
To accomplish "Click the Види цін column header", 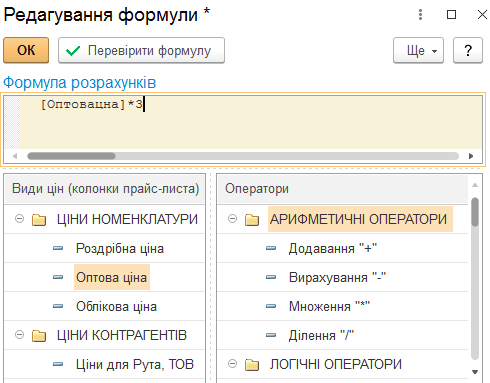I will click(x=105, y=189).
